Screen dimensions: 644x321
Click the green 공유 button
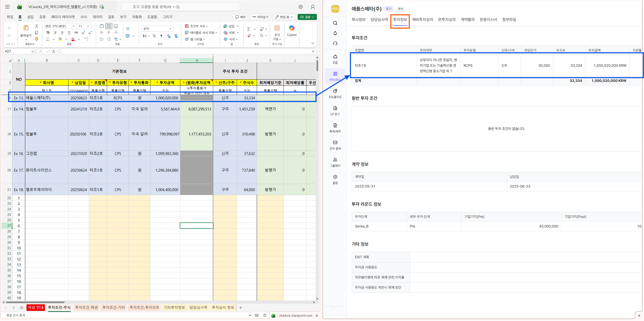click(307, 17)
